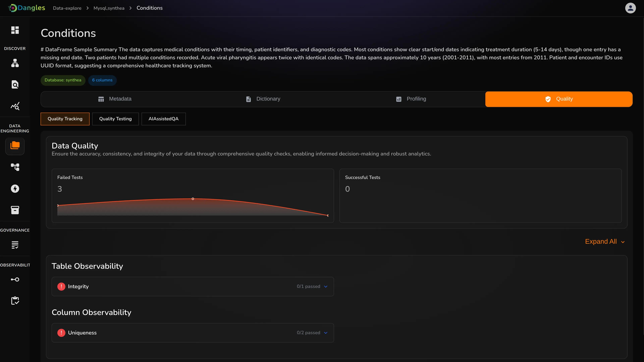Click the clipboard check icon under Observability
The image size is (644, 362).
tap(15, 300)
